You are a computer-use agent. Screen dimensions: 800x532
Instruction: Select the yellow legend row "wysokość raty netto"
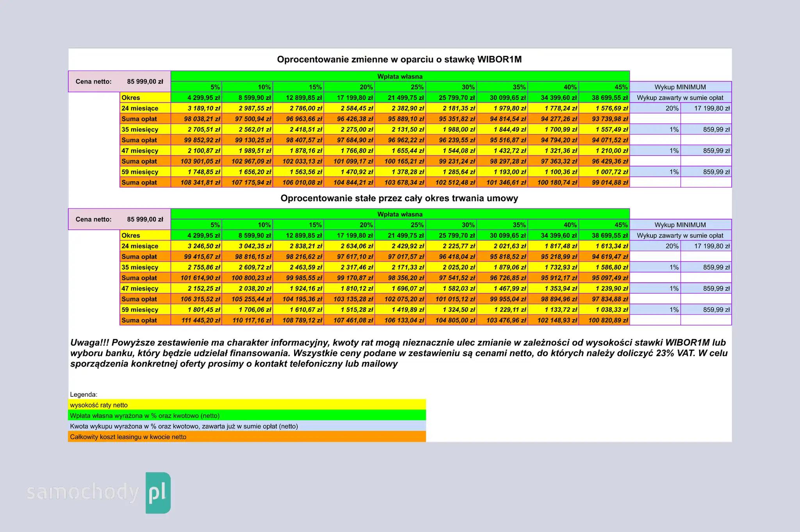point(247,405)
